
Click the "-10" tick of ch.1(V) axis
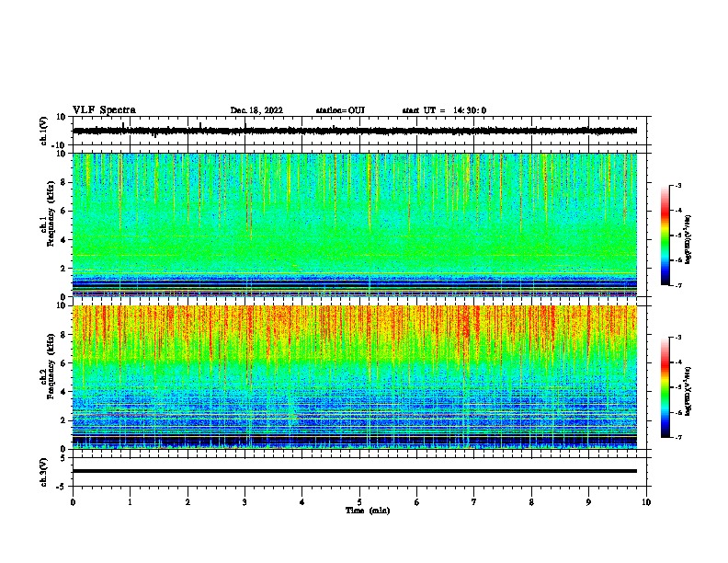[59, 145]
